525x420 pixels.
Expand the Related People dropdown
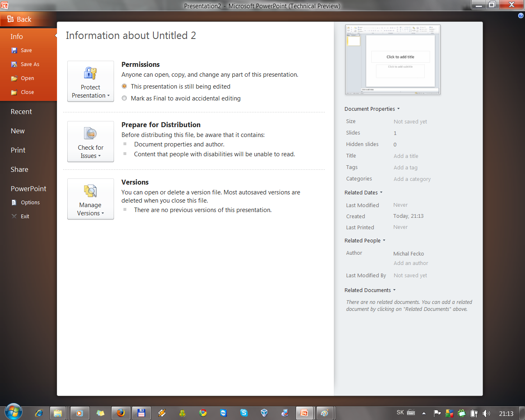coord(365,241)
